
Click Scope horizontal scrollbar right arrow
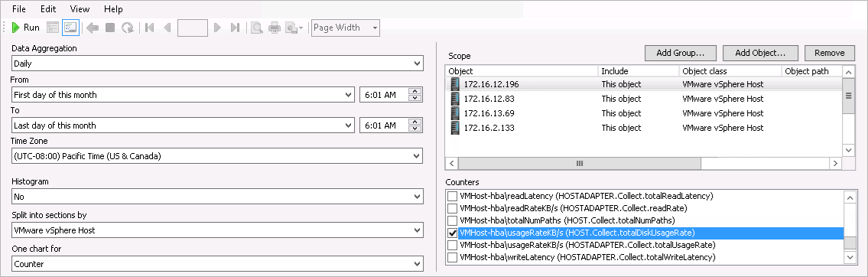point(835,164)
